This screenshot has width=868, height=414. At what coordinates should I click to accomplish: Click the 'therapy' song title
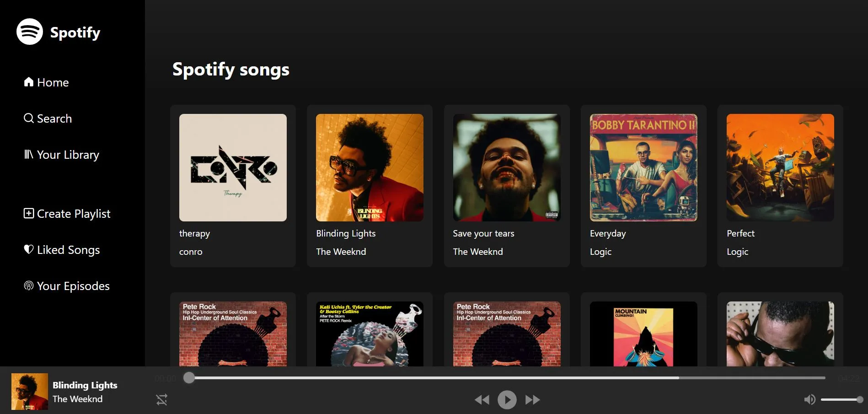pos(194,233)
